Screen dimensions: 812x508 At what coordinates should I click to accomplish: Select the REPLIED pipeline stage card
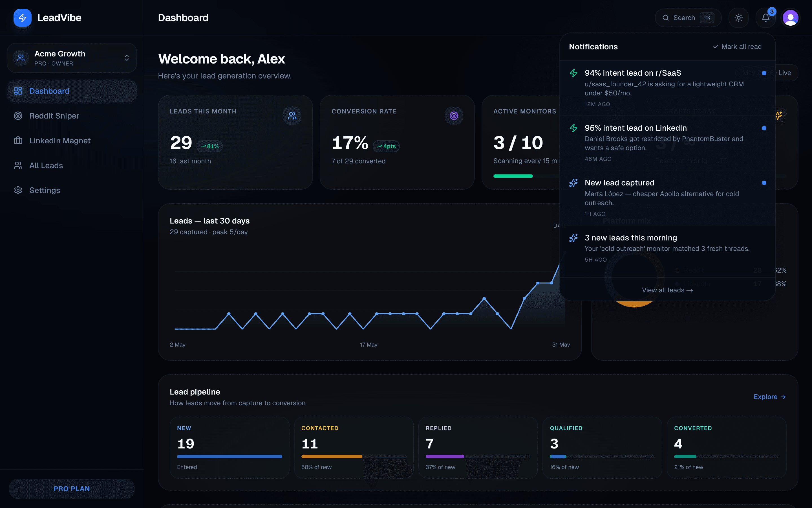coord(478,448)
